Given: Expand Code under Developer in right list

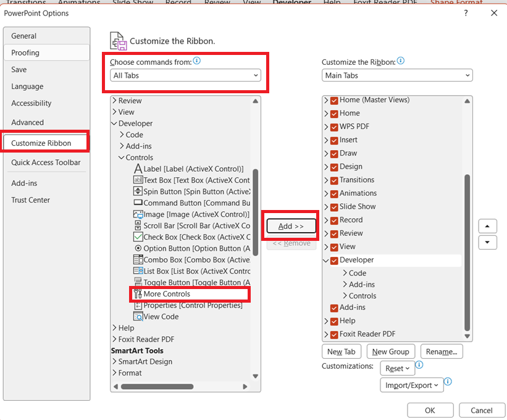Looking at the screenshot, I should 345,273.
